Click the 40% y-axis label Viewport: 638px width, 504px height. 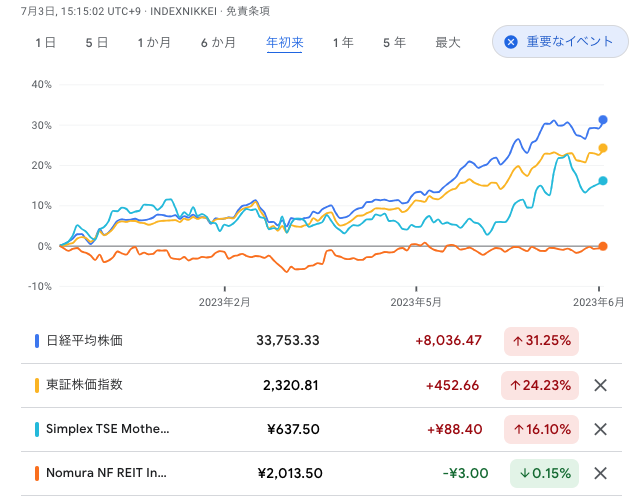coord(42,85)
